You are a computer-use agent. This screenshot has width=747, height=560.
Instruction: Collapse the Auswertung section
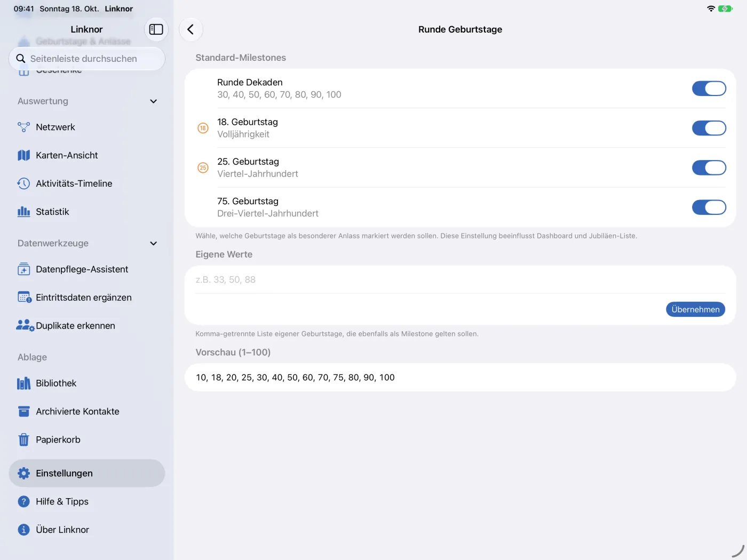[154, 101]
